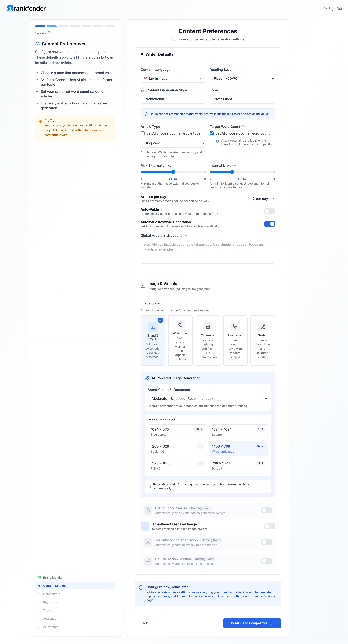Uncheck Let AI choose optimal word count

[x=212, y=133]
